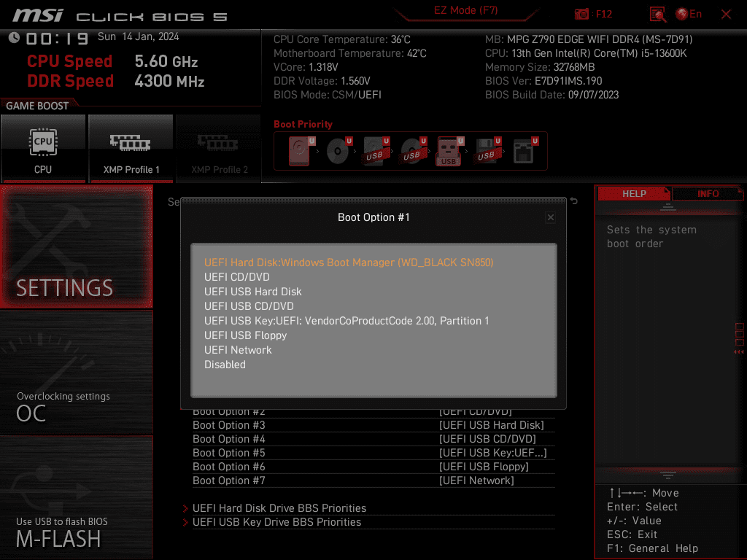Click the [UEFI USB Hard Disk] value
Image resolution: width=747 pixels, height=560 pixels.
491,425
